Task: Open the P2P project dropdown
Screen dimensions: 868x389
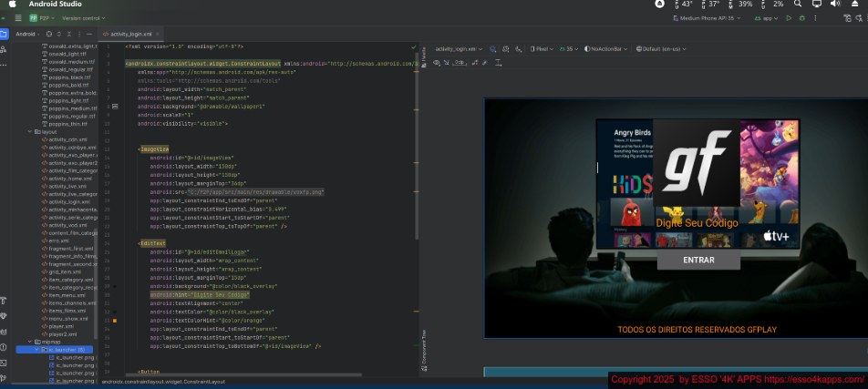Action: 42,18
